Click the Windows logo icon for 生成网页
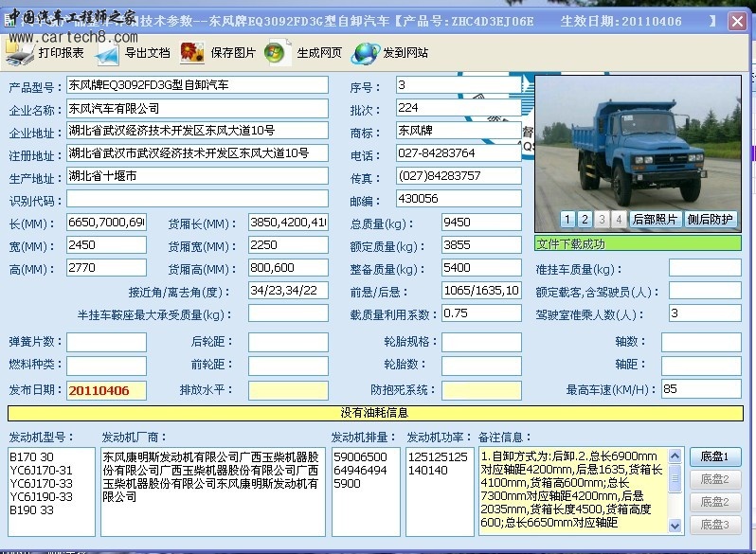756x554 pixels. (277, 52)
